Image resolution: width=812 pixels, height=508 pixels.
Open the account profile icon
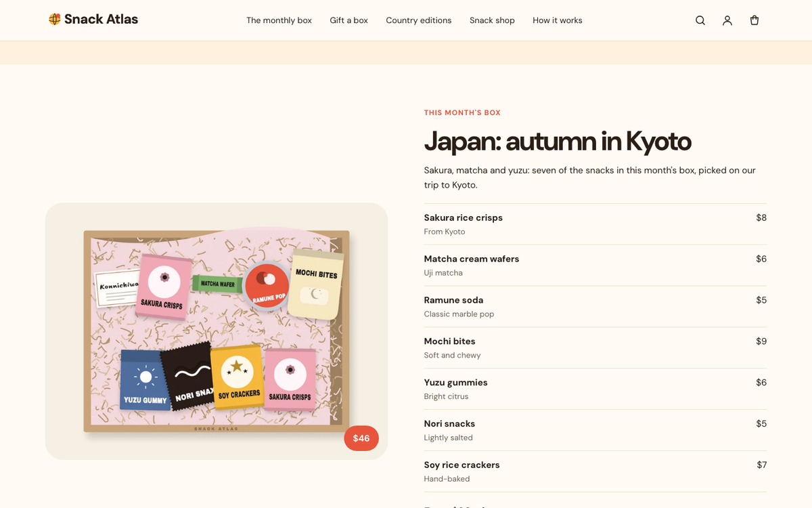pos(727,20)
